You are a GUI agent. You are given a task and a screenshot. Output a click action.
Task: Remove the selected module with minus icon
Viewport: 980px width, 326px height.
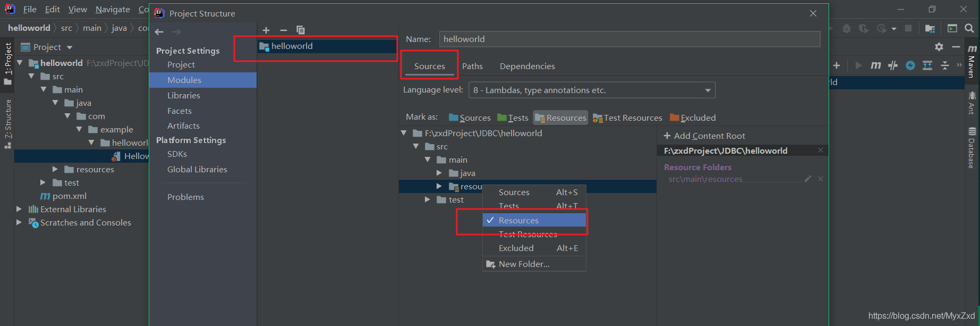pos(284,30)
